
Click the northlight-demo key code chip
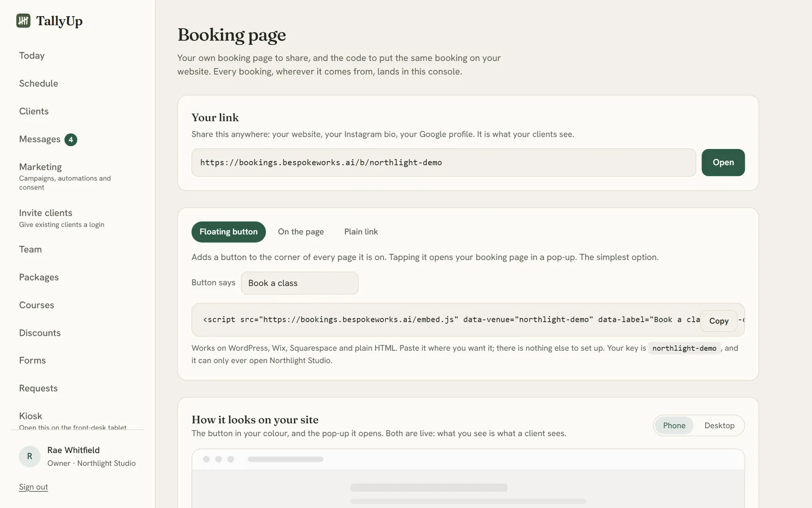[x=684, y=348]
